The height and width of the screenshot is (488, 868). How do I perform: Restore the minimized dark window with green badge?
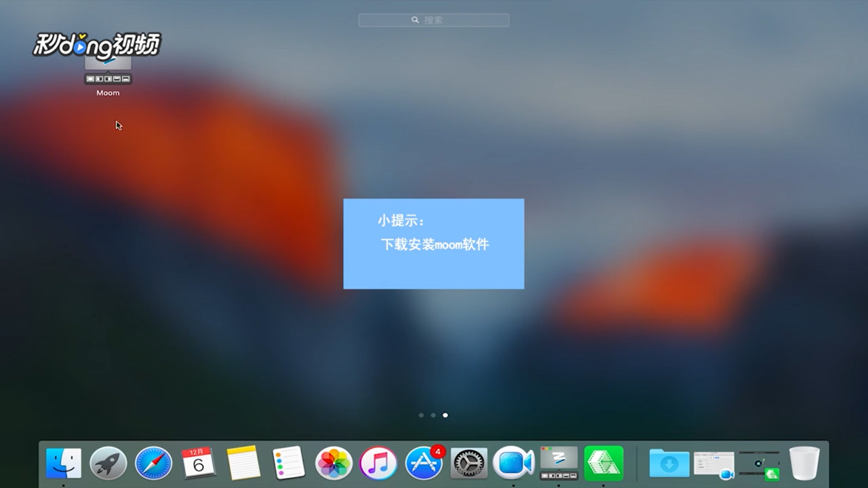click(x=759, y=465)
